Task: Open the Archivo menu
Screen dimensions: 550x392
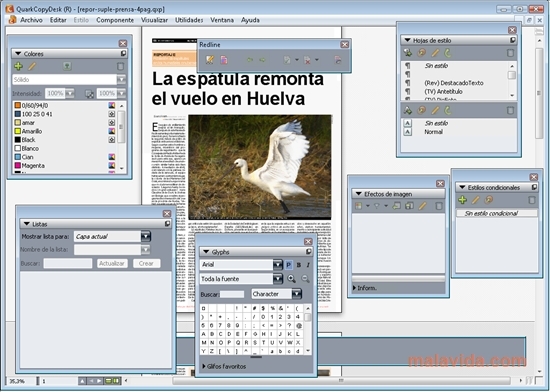Action: pos(31,20)
